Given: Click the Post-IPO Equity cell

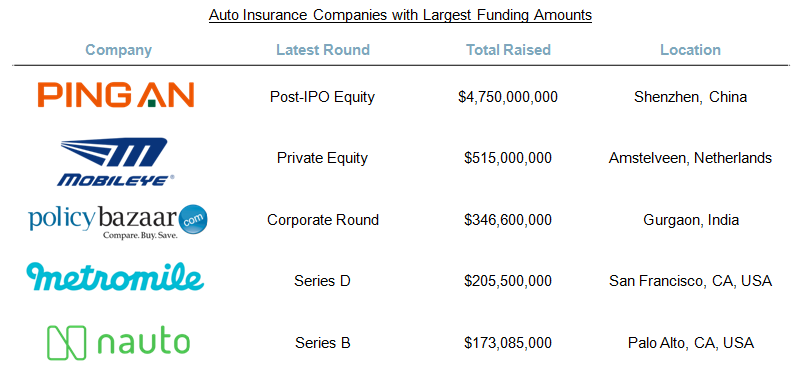Looking at the screenshot, I should (x=322, y=97).
